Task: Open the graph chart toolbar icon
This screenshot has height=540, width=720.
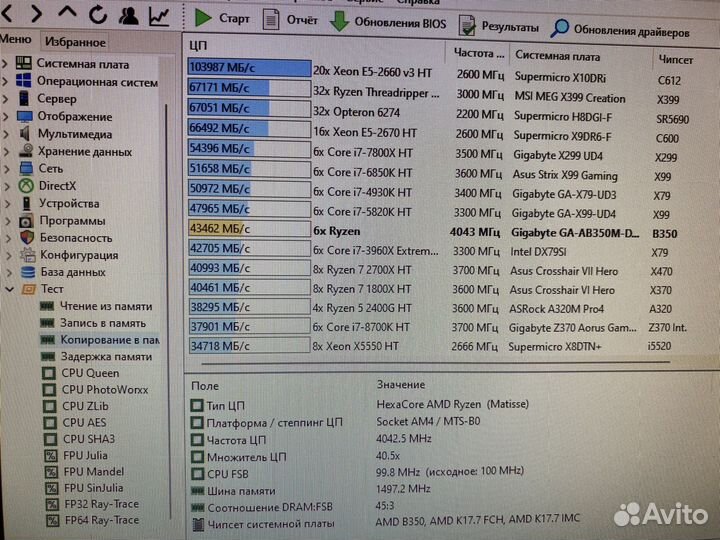Action: pyautogui.click(x=158, y=17)
